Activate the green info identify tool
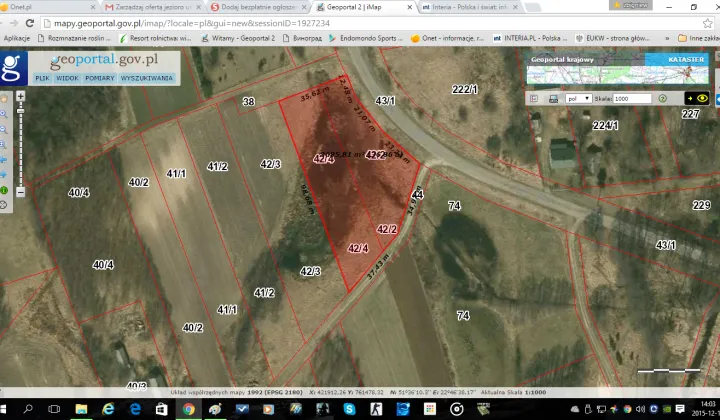 click(4, 190)
